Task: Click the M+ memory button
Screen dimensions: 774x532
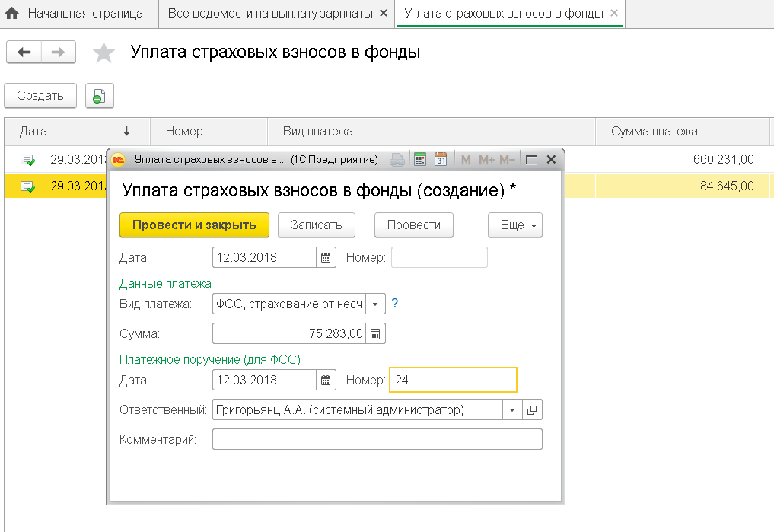Action: pyautogui.click(x=486, y=159)
